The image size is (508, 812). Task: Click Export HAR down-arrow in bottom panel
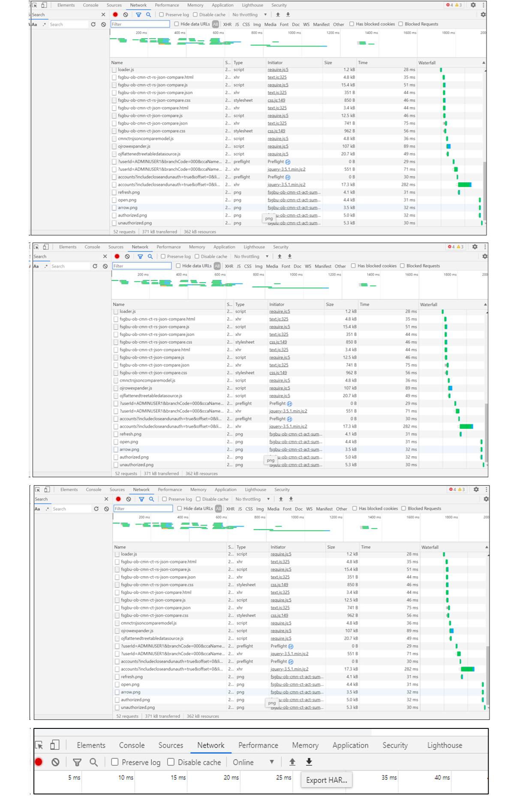tap(309, 762)
